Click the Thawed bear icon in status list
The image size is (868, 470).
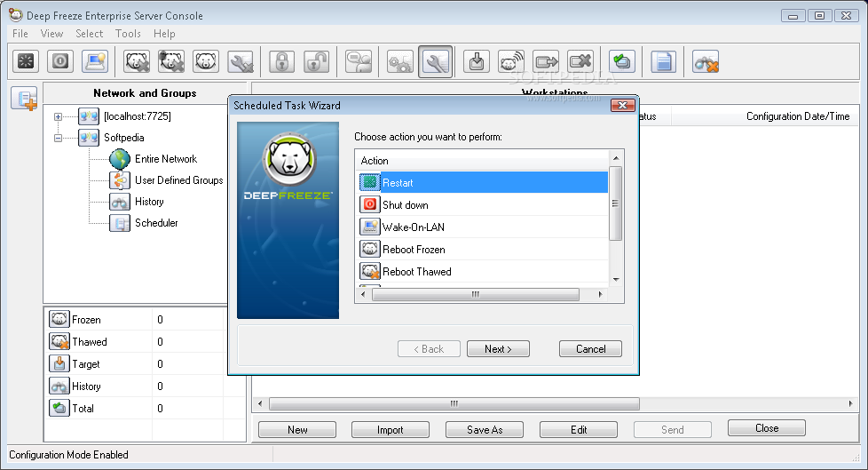pos(59,341)
